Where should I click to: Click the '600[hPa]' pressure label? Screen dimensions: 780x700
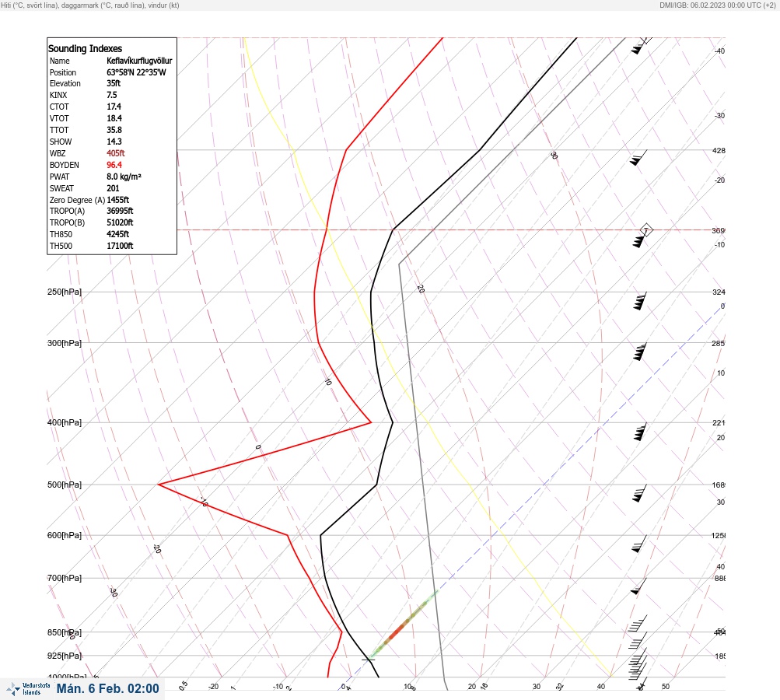(x=65, y=535)
